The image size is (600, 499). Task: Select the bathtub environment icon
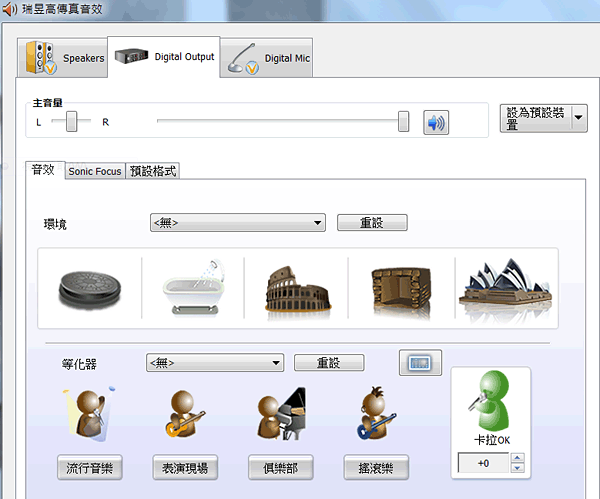193,288
